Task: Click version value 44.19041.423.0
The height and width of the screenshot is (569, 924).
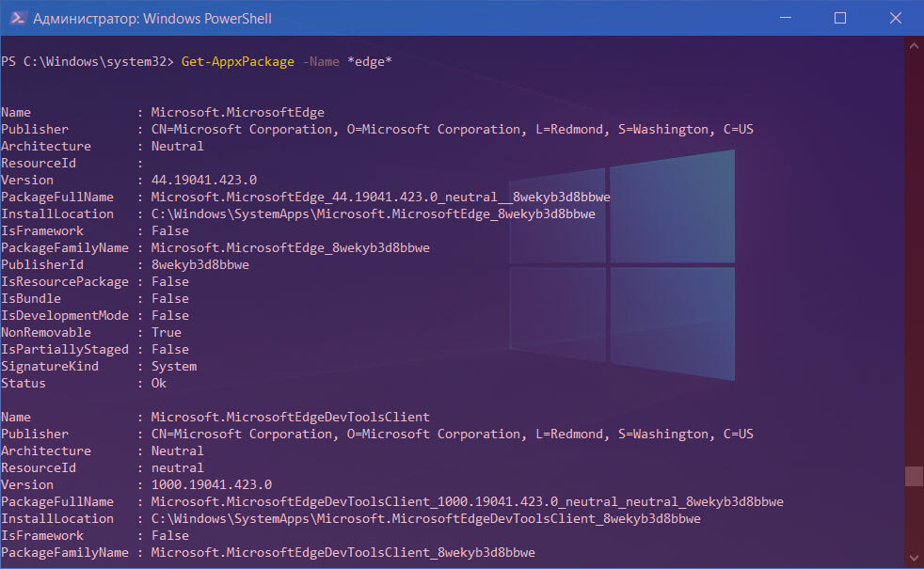Action: pos(204,181)
